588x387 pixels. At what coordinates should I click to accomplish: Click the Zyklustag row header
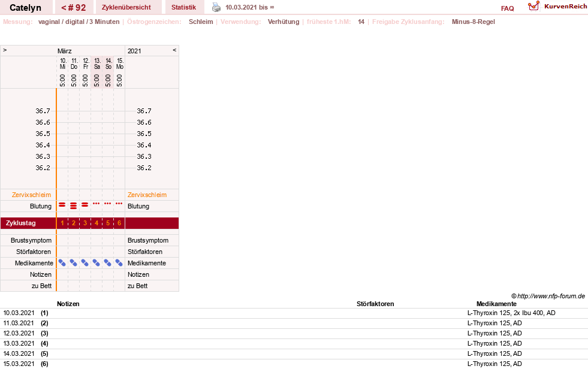click(x=20, y=223)
